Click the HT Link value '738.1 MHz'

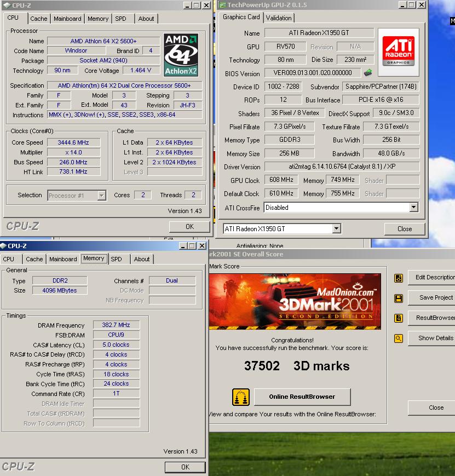click(x=73, y=171)
